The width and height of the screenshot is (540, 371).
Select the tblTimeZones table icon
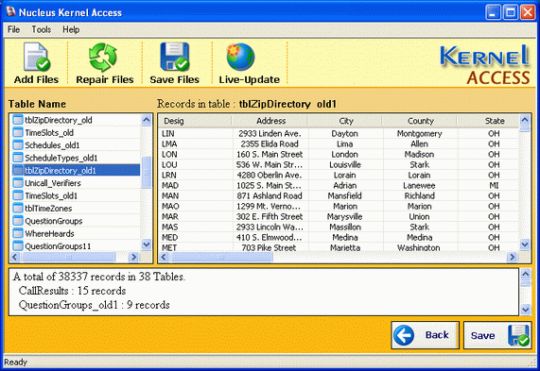pyautogui.click(x=18, y=208)
